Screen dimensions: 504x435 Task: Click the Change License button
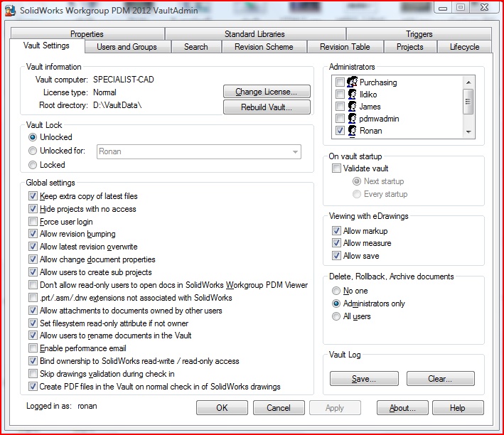[267, 92]
